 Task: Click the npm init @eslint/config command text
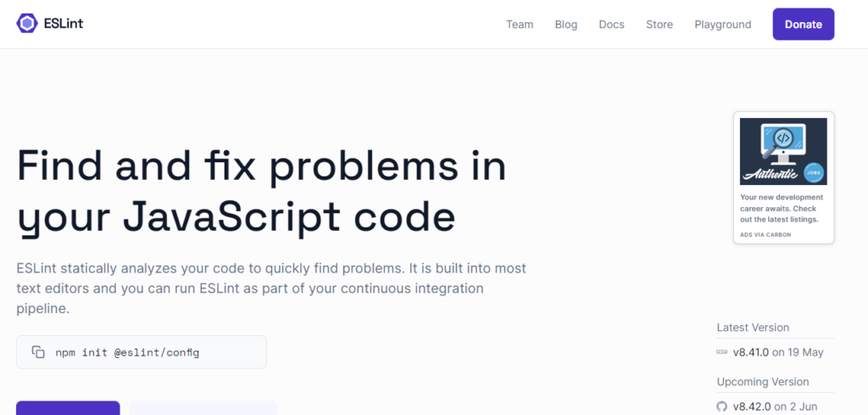[x=127, y=352]
